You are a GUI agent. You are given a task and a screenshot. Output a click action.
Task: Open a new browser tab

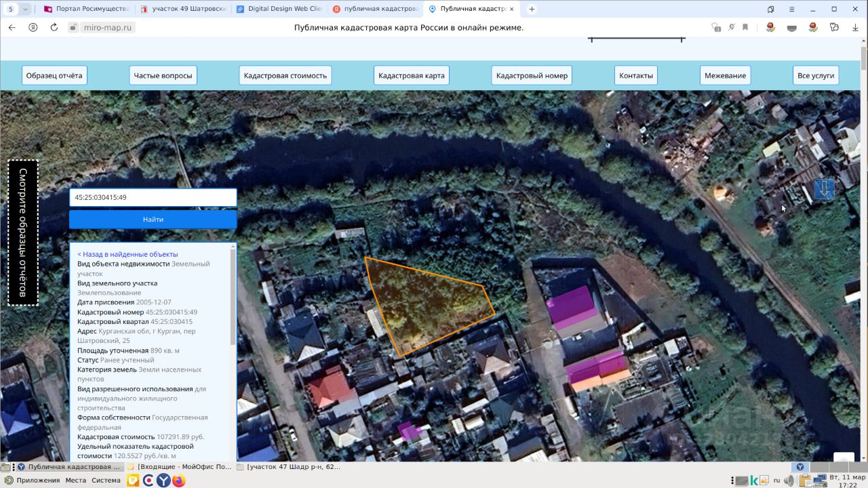(532, 9)
